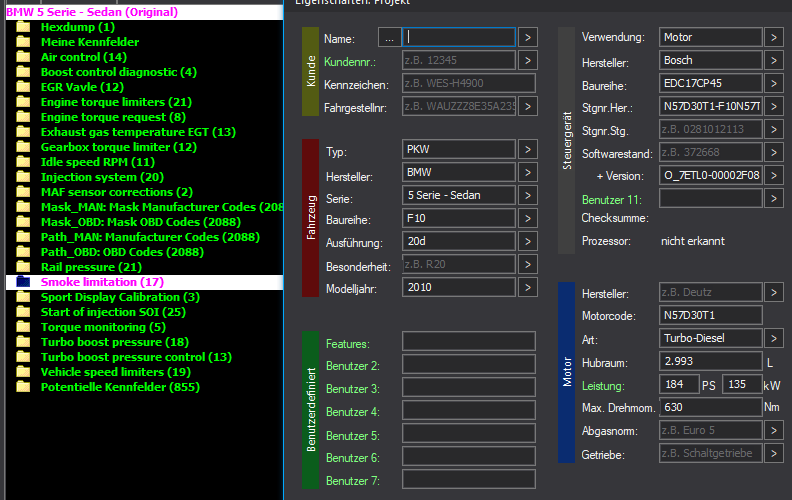Open the Verwendung Motor arrow
This screenshot has width=792, height=500.
click(774, 37)
